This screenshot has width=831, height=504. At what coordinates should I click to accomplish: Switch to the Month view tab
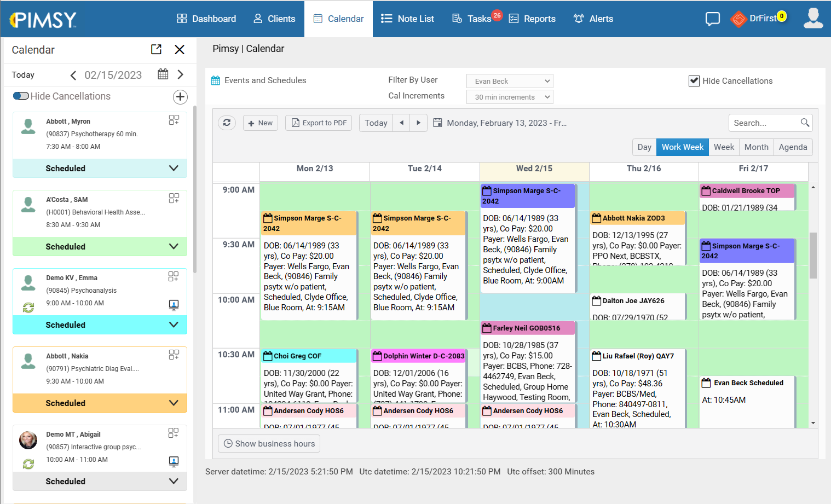click(756, 147)
